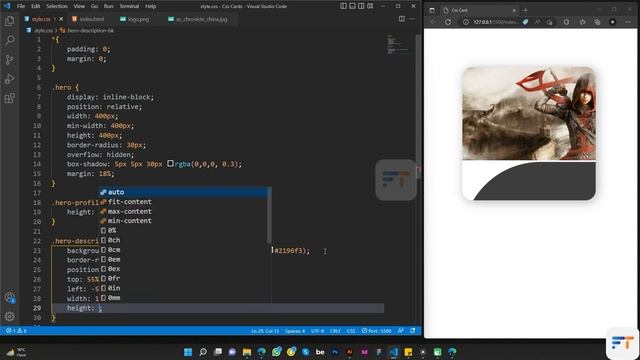Close the style.css editor tab
Viewport: 640px width, 360px height.
click(x=61, y=19)
